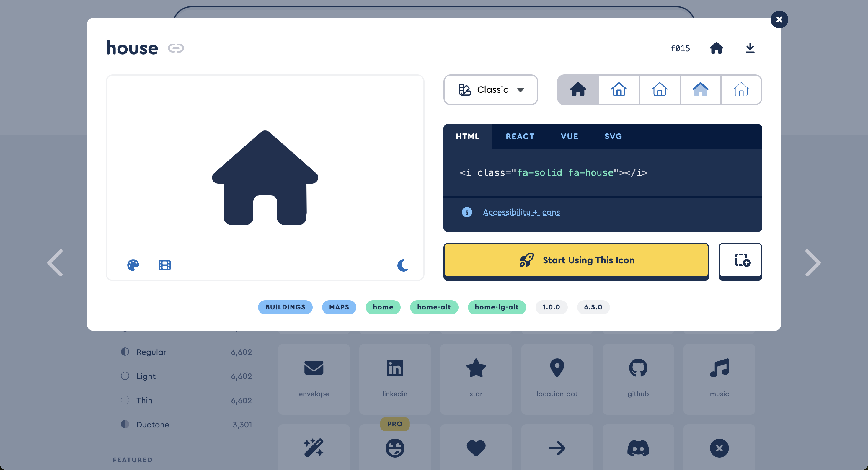Copy the fa-solid fa-house HTML snippet
Screen dimensions: 868x470
pos(553,173)
